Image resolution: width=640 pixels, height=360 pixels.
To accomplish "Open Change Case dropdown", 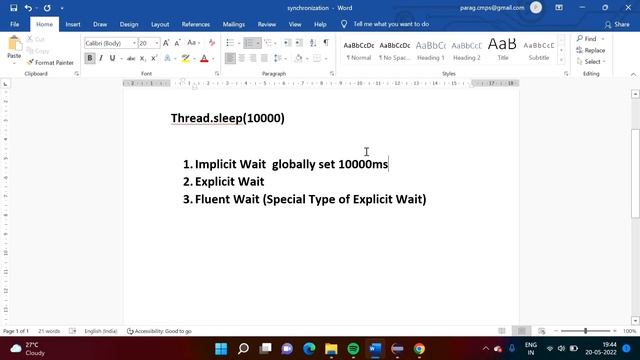I will point(193,43).
